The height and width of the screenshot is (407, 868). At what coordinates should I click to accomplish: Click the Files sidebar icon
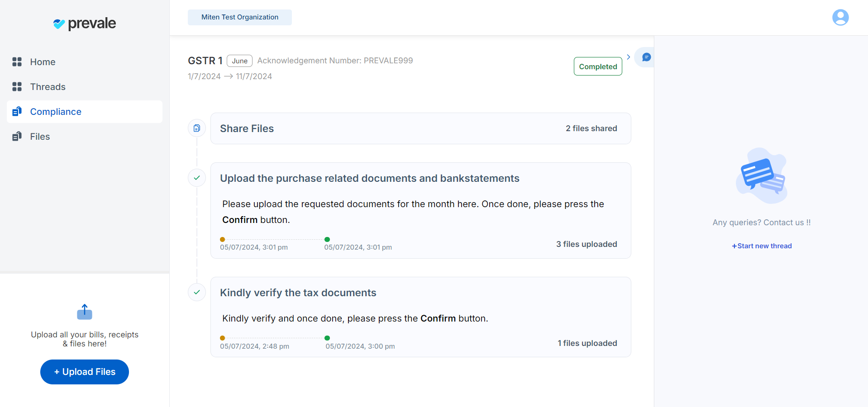17,137
